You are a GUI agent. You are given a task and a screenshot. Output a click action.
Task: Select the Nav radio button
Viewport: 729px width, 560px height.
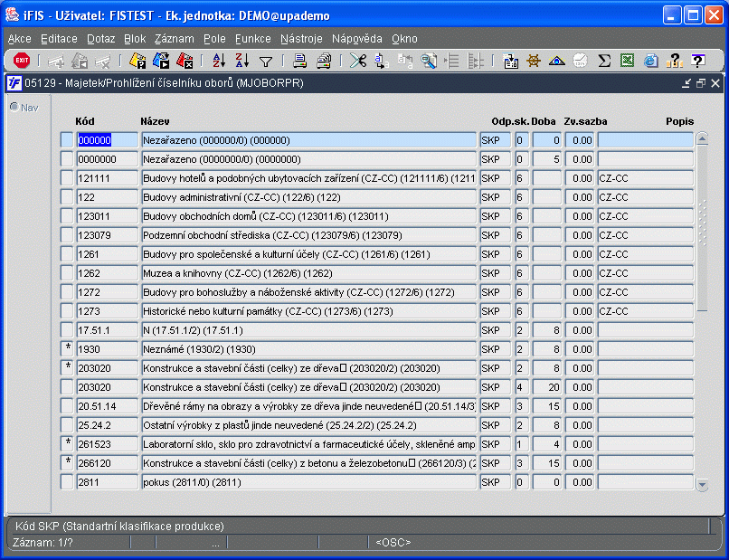click(x=14, y=108)
